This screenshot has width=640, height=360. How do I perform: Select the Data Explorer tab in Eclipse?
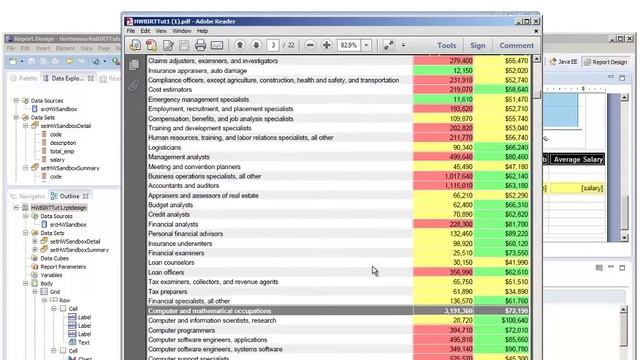pyautogui.click(x=67, y=78)
